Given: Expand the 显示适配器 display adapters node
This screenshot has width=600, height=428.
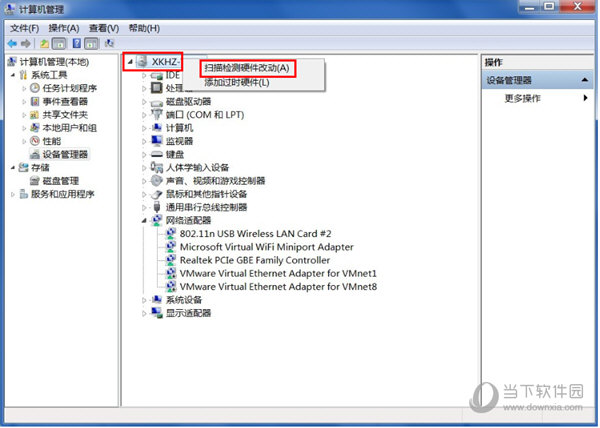Looking at the screenshot, I should click(144, 313).
